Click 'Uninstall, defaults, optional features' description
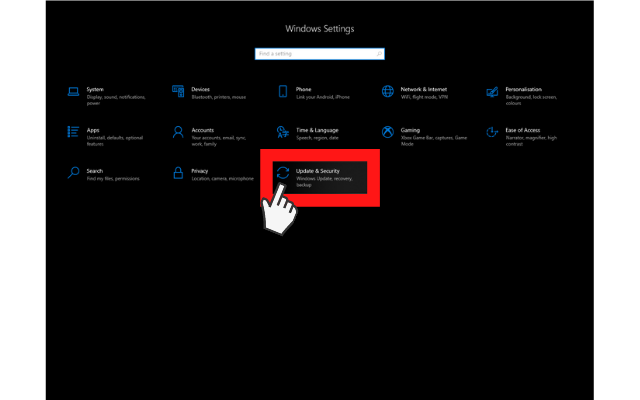This screenshot has height=400, width=640. pos(115,141)
